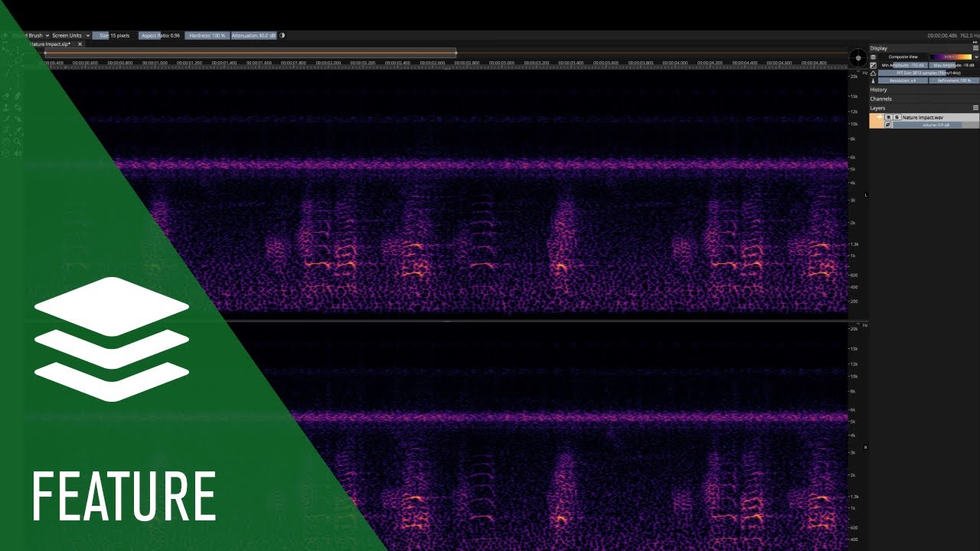Viewport: 980px width, 551px height.
Task: Adjust the Min Amplitude -102 dB slider
Action: click(x=903, y=66)
